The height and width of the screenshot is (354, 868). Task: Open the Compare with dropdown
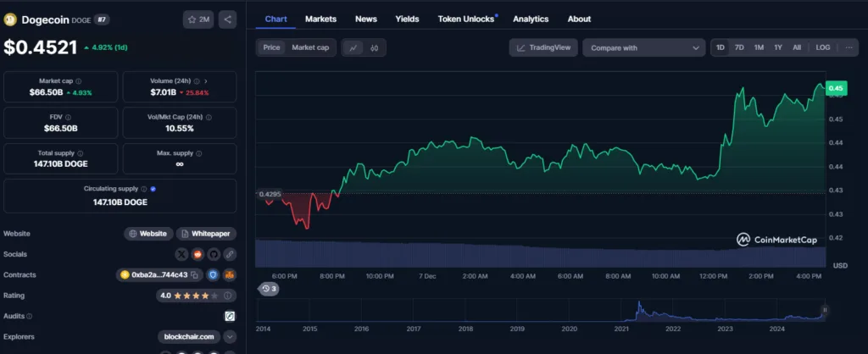tap(644, 48)
